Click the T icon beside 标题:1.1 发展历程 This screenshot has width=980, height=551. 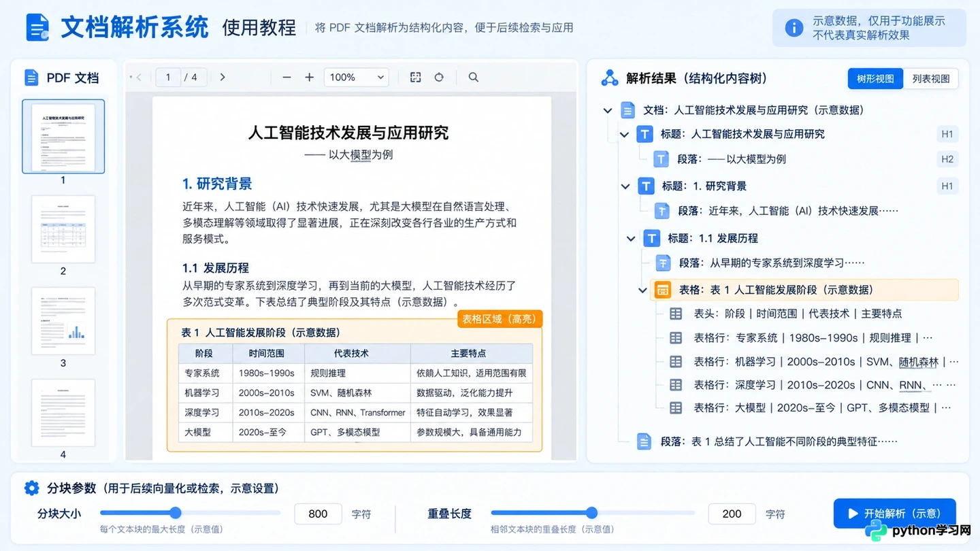(x=652, y=238)
